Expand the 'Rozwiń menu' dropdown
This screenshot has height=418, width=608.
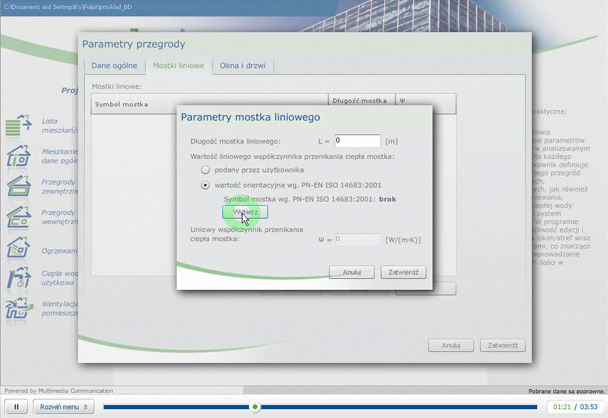pos(63,407)
